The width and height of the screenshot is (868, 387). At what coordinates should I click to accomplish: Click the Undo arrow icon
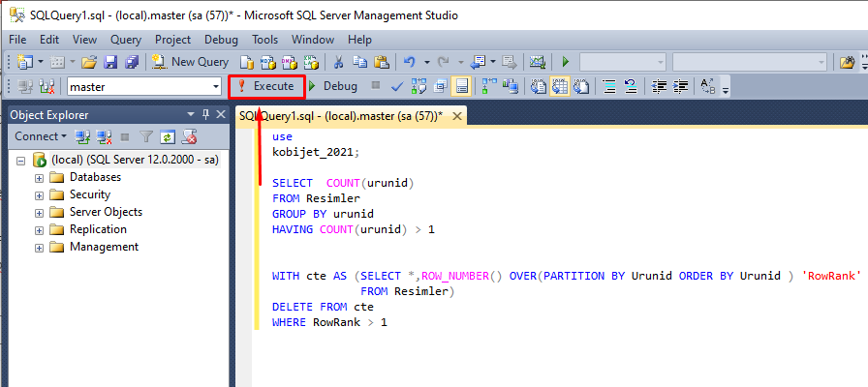[410, 62]
